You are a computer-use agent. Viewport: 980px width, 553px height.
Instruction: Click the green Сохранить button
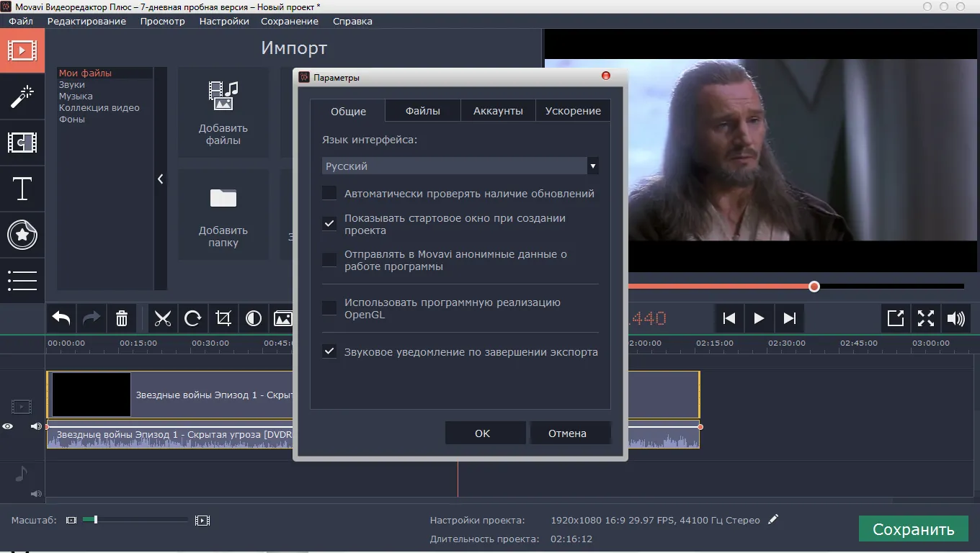[x=914, y=529]
